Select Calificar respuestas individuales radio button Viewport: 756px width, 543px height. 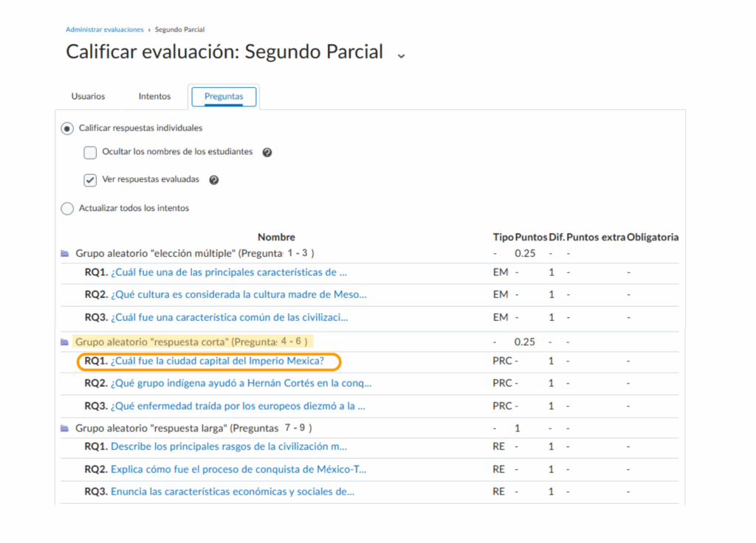coord(67,128)
